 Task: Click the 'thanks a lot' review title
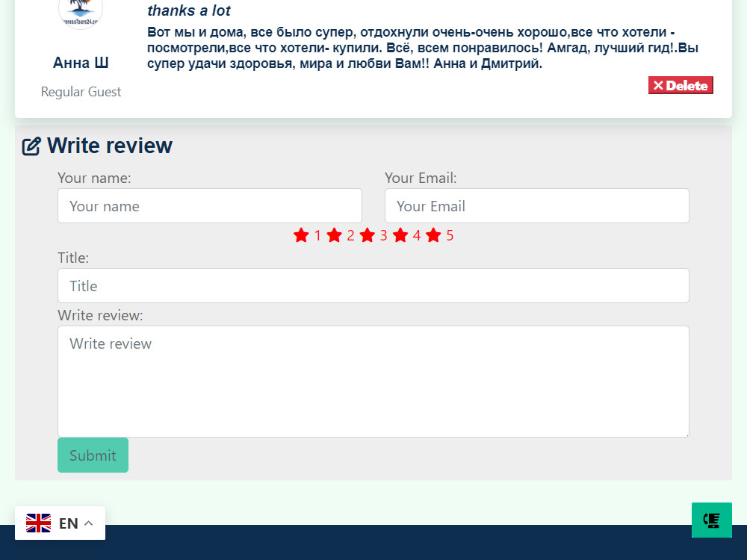pos(189,10)
